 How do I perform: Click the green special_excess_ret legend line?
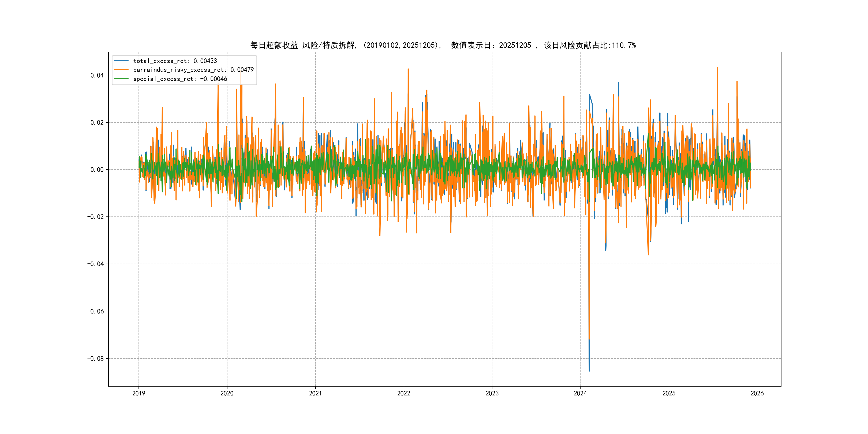(121, 79)
